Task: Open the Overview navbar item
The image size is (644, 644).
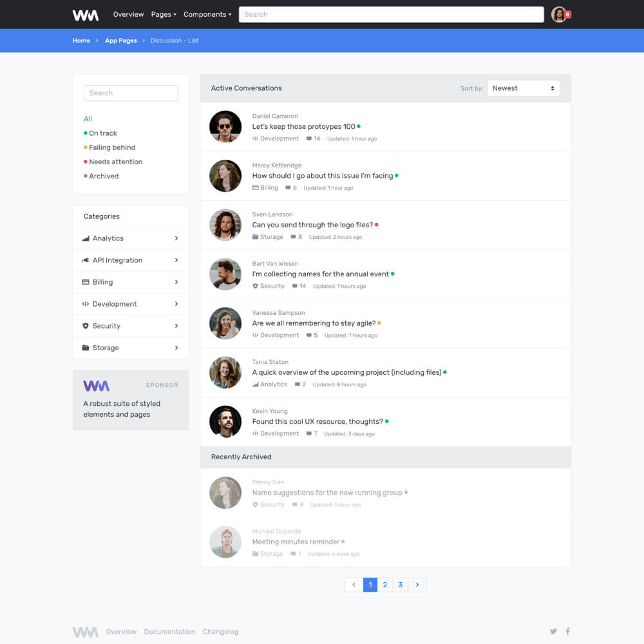Action: 128,15
